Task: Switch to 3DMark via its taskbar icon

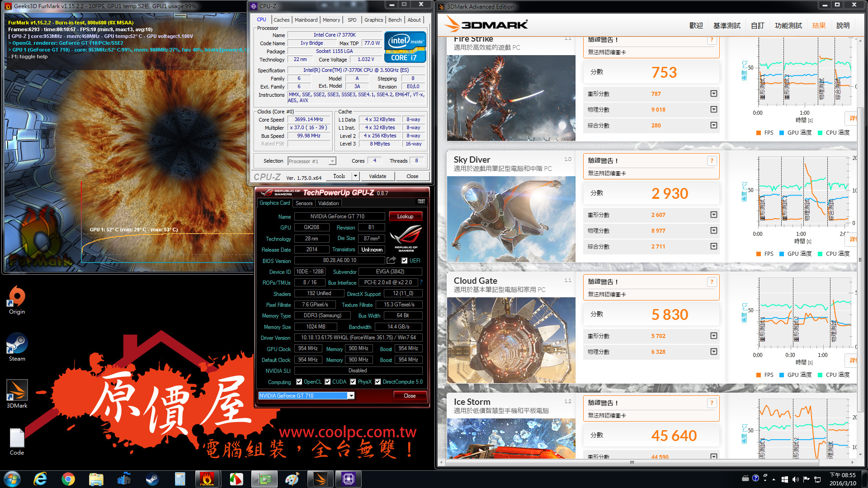Action: tap(320, 479)
